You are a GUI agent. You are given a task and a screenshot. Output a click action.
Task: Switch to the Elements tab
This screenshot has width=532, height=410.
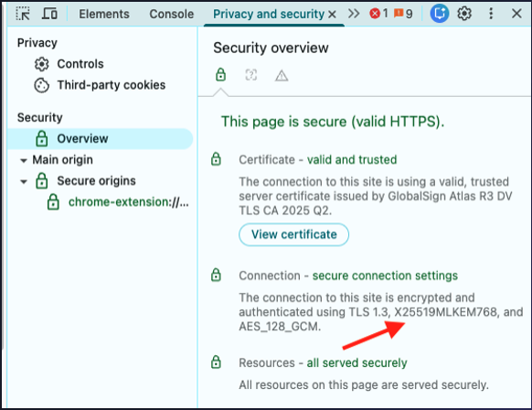pos(104,14)
